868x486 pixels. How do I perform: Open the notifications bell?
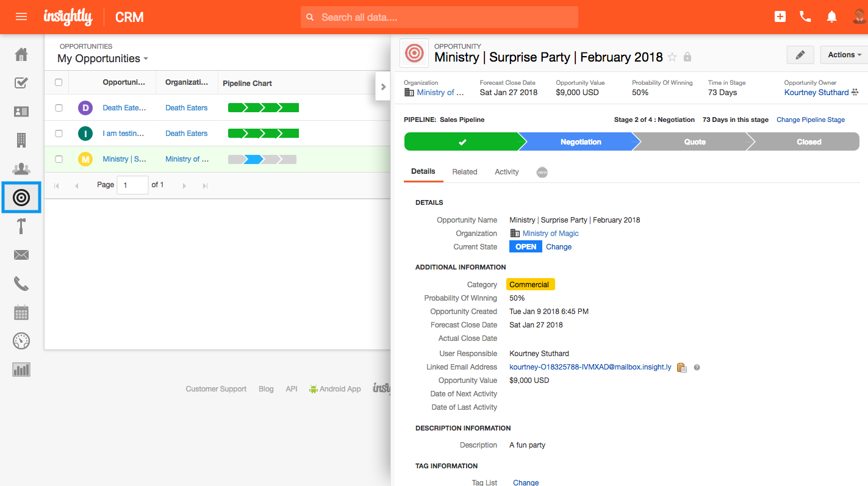(x=831, y=17)
